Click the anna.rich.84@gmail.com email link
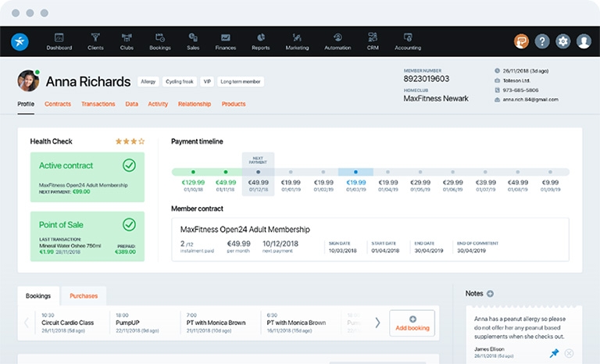Screen dimensions: 600x364 pos(530,99)
